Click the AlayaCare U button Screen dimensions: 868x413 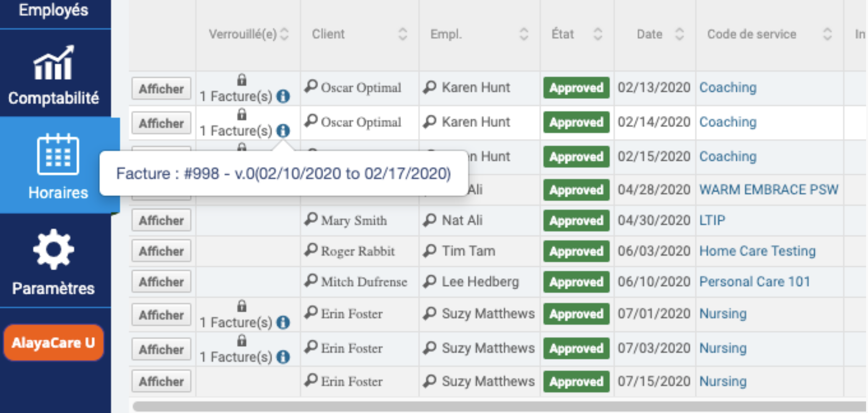click(54, 342)
